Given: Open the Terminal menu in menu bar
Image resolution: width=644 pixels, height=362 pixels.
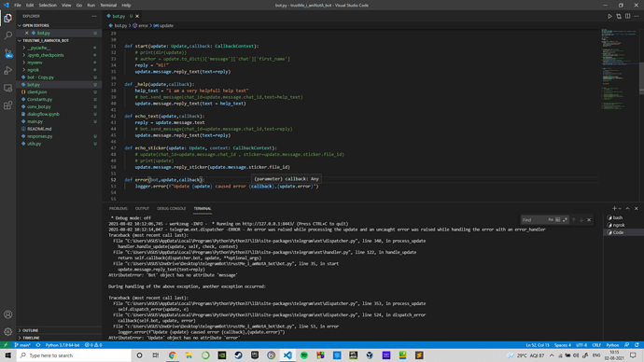Looking at the screenshot, I should point(108,6).
